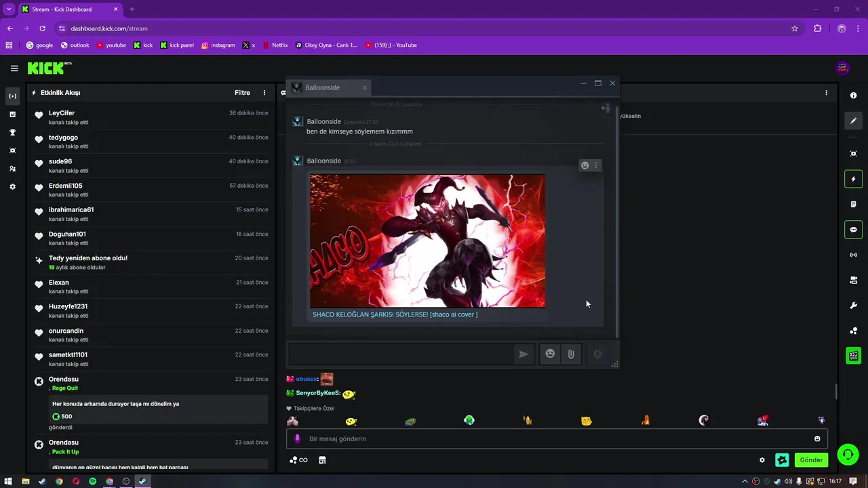This screenshot has height=488, width=868.
Task: Open SHACO KELOĞLAN ŞARKISI SÖYLERSE link
Action: 395,314
